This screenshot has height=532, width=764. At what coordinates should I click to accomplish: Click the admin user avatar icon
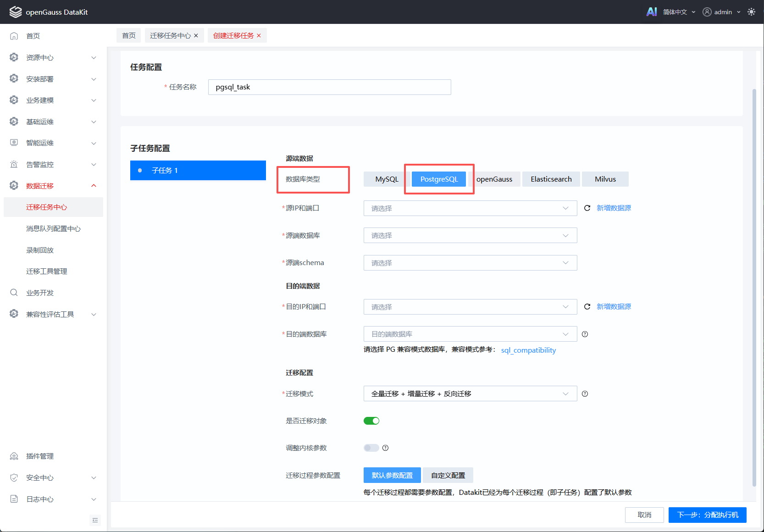click(x=707, y=12)
